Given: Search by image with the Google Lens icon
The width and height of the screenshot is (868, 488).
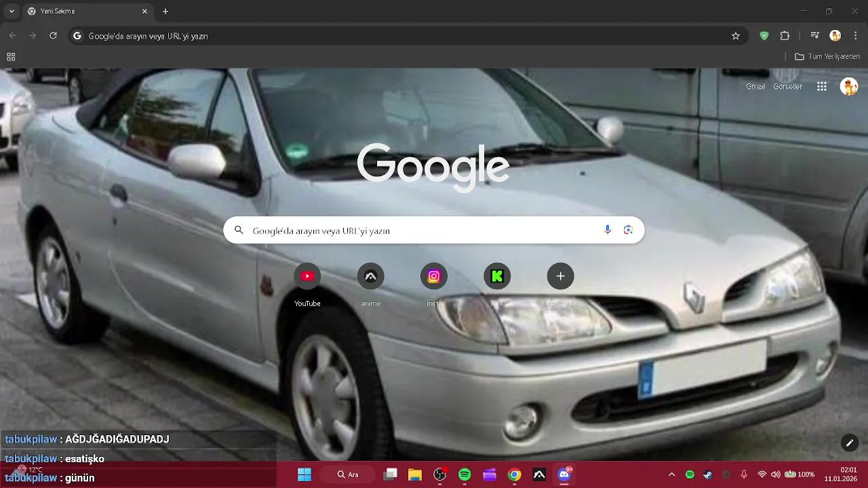Looking at the screenshot, I should coord(628,230).
